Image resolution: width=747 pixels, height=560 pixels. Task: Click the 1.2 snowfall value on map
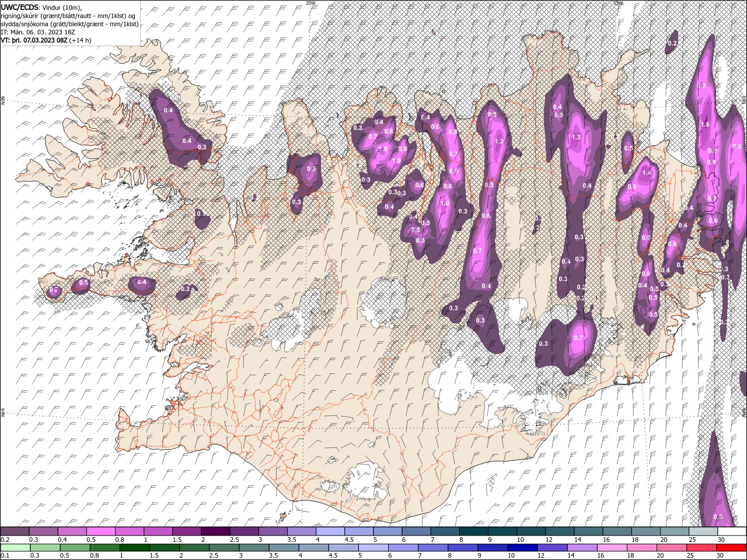coord(499,142)
